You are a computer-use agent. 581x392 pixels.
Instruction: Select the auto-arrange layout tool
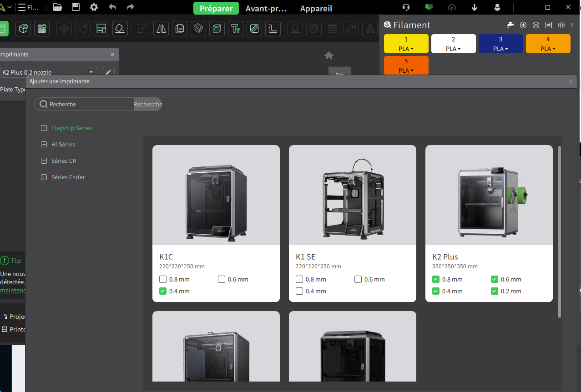click(101, 29)
